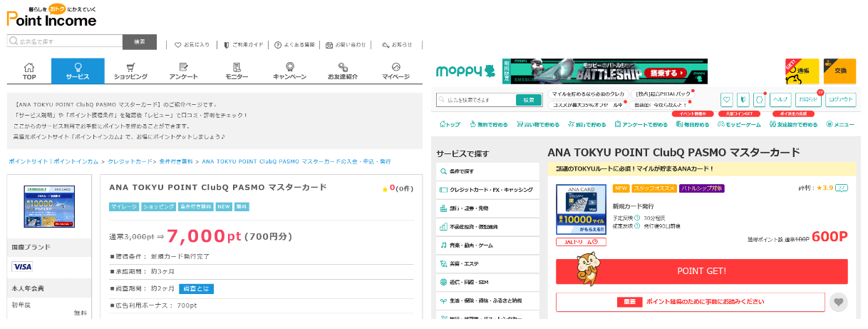This screenshot has height=329, width=868.
Task: Click the red POINT GET! button
Action: pyautogui.click(x=702, y=271)
